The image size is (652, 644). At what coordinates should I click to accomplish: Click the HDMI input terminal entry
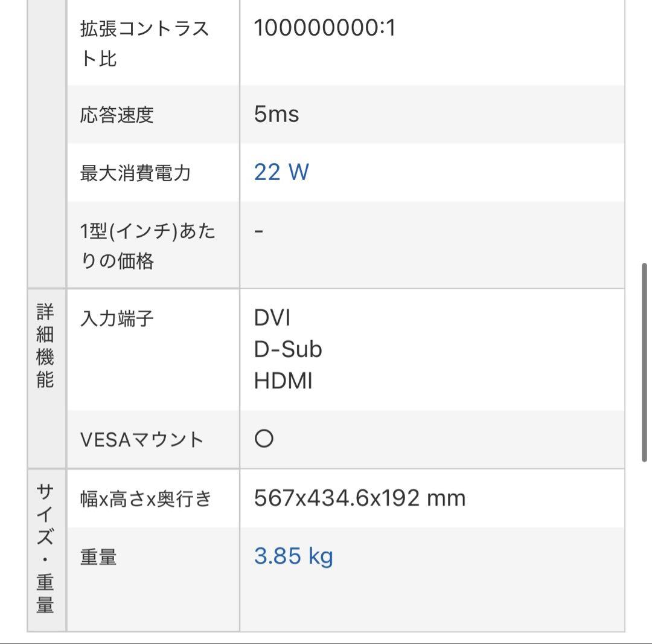tap(283, 381)
